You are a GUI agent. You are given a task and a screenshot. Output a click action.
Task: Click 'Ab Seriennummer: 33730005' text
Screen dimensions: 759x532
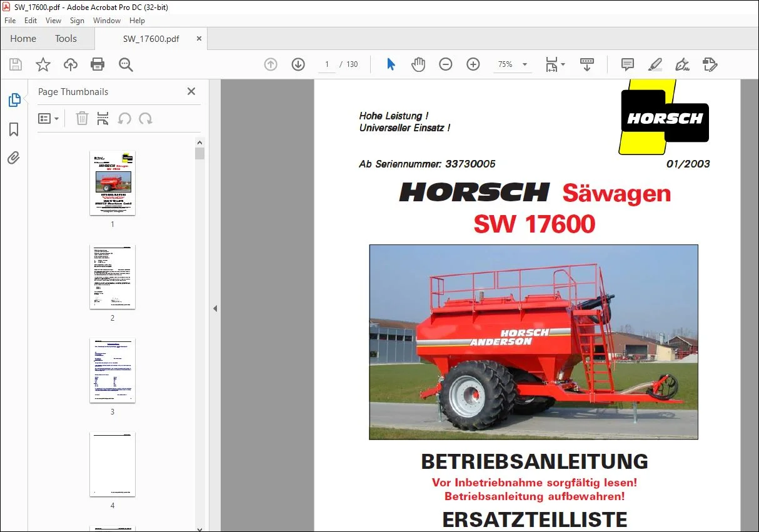(x=427, y=164)
